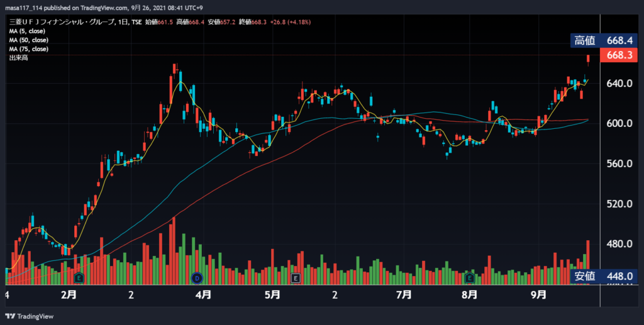
Task: Click the masa117_114 published header text
Action: click(104, 8)
